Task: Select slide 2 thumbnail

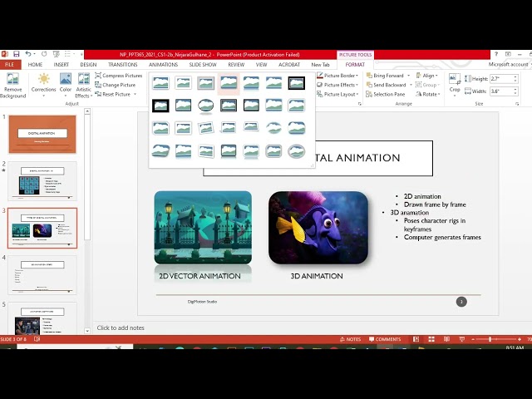Action: [42, 181]
